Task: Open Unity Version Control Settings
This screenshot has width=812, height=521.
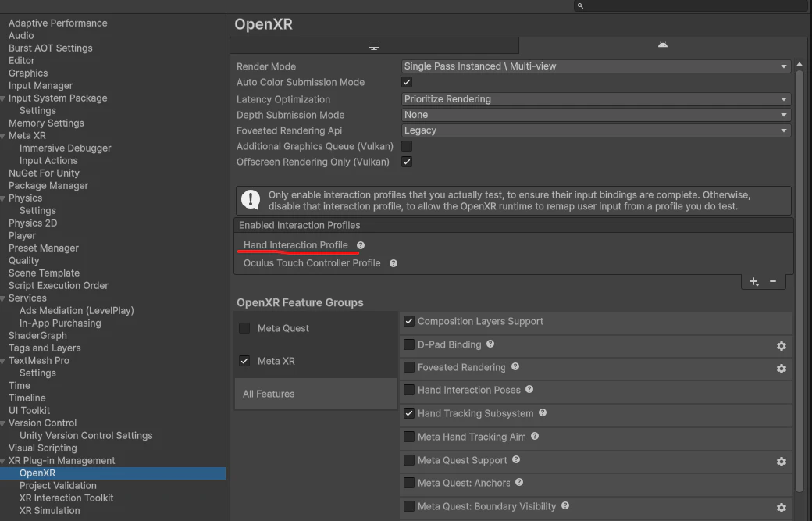Action: click(x=86, y=436)
